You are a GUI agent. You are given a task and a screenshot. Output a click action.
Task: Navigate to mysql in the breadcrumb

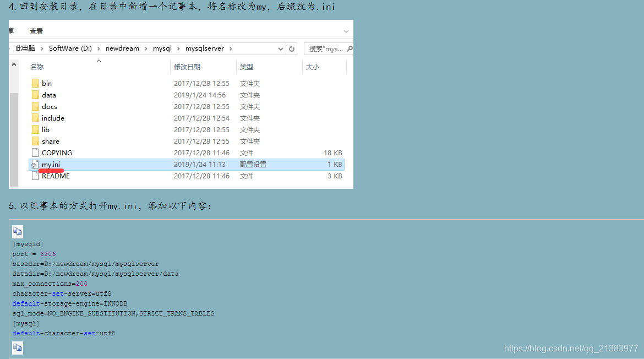tap(162, 48)
